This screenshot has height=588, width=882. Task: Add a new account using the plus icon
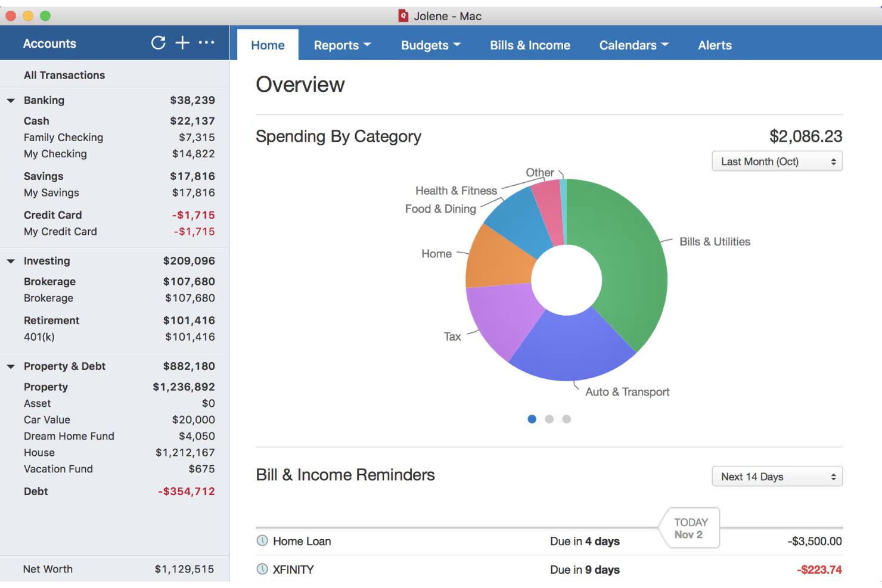click(x=182, y=42)
